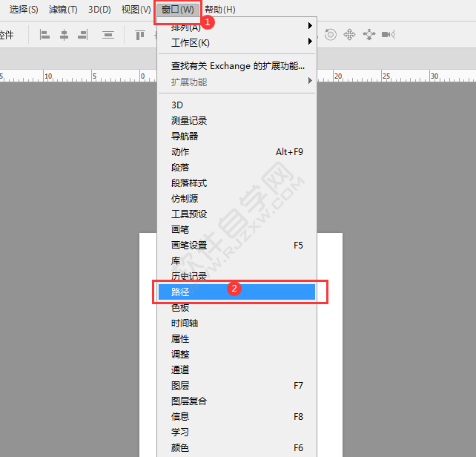Choose 通道 panel entry

coord(237,369)
